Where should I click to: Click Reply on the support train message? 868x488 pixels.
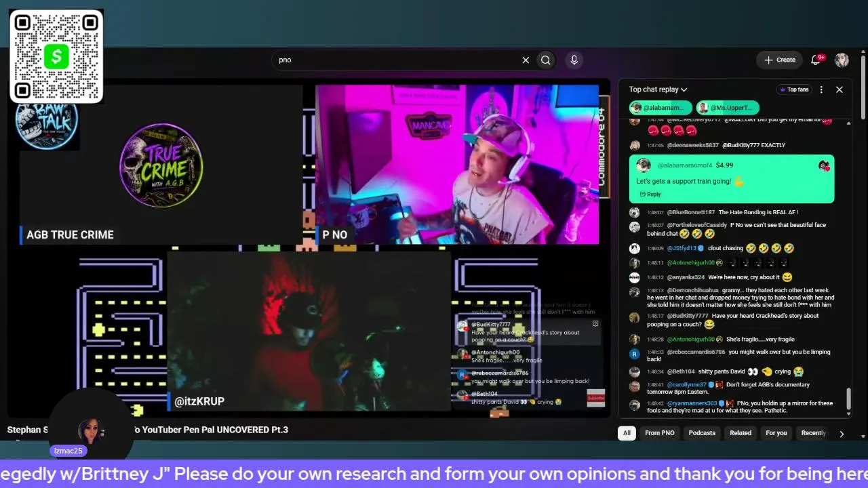point(650,194)
